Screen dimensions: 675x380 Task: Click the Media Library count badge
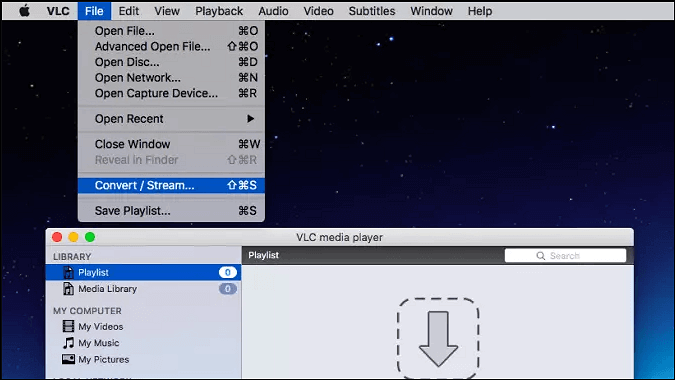(228, 289)
